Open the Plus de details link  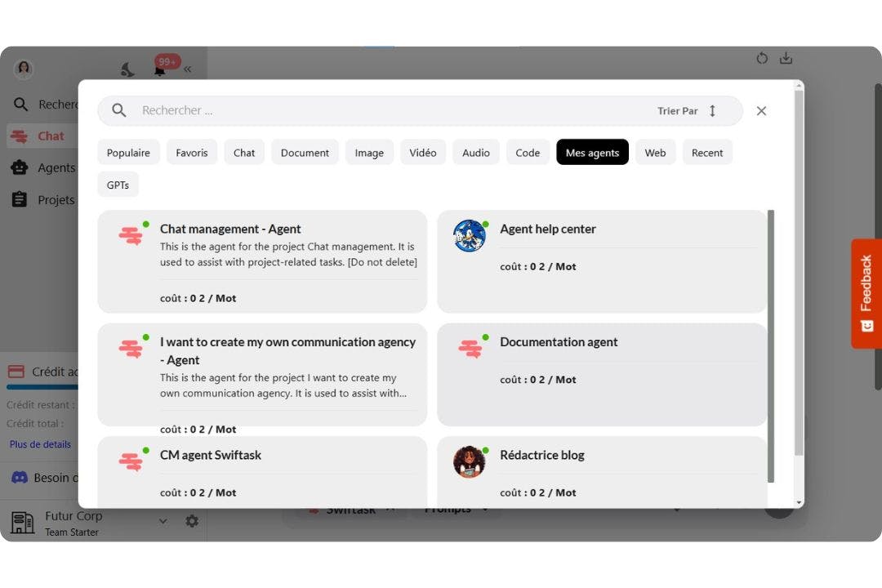(40, 444)
